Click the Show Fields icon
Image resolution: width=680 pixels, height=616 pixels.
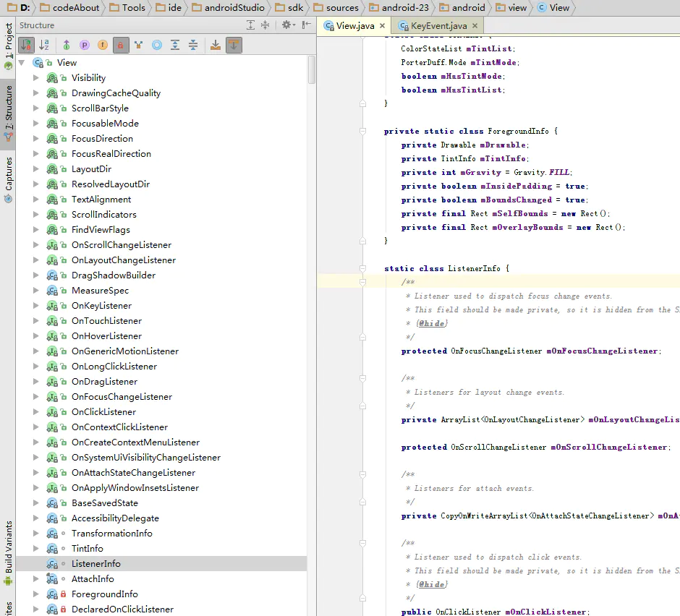tap(102, 45)
